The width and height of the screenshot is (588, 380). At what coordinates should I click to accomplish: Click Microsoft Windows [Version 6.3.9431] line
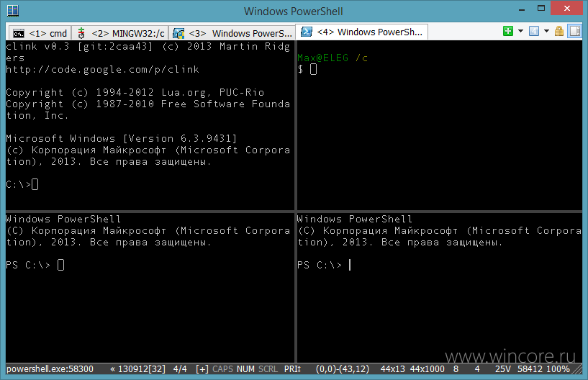click(x=122, y=138)
